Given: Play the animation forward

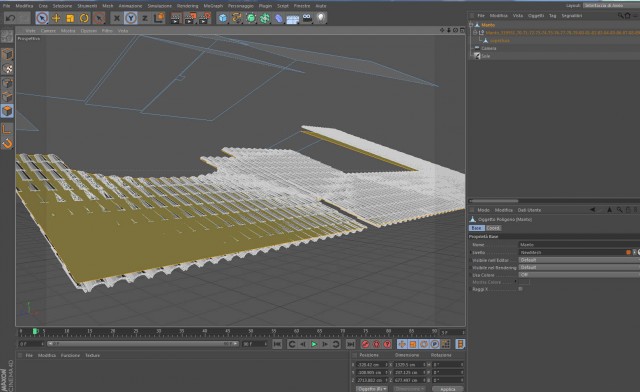Looking at the screenshot, I should click(314, 344).
